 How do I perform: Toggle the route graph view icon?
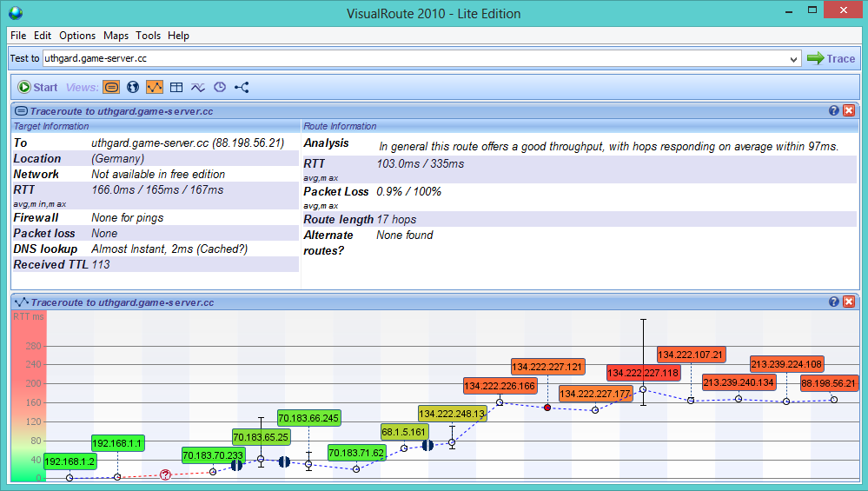tap(155, 87)
